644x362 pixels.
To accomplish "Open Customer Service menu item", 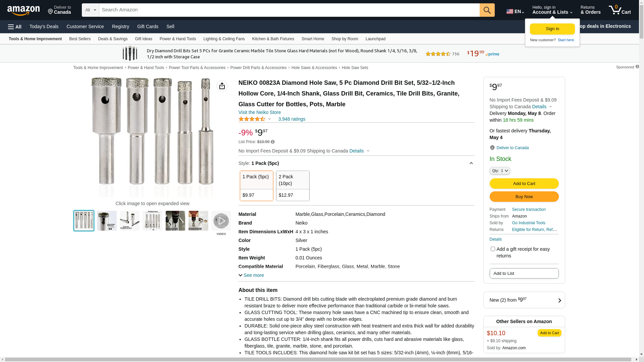I will click(85, 26).
